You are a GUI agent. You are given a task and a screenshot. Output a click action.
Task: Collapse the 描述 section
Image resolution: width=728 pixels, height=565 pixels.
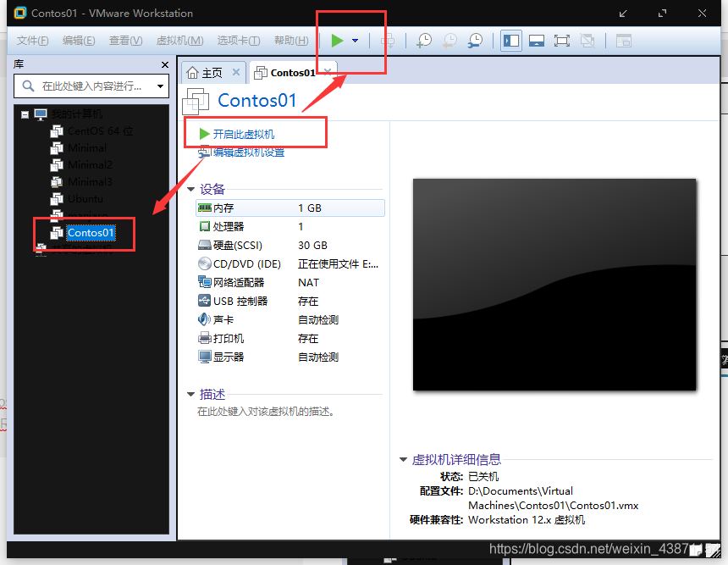(190, 395)
